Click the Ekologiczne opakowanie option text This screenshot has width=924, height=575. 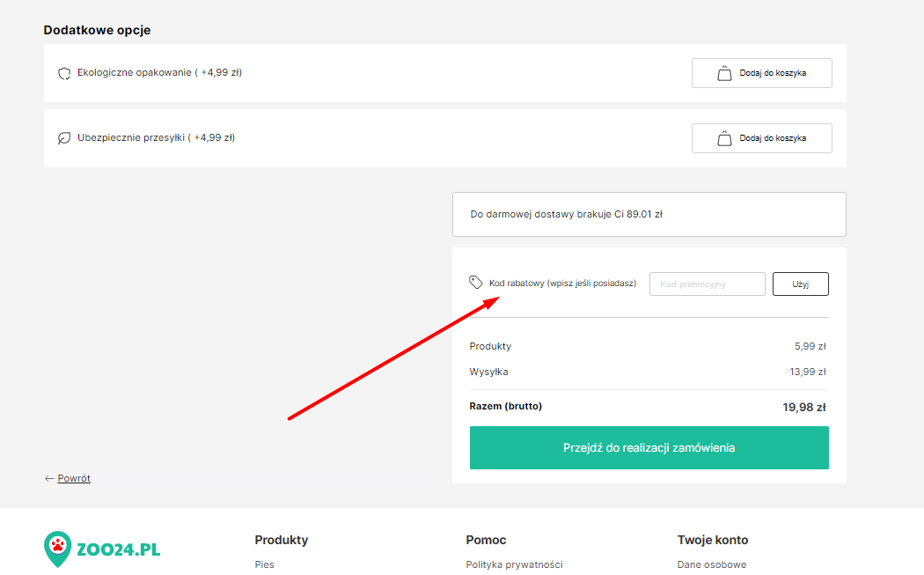tap(159, 72)
